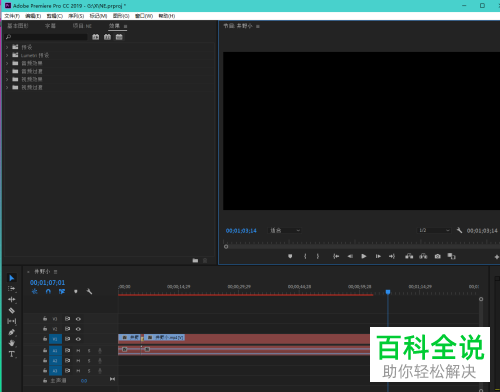Open the Edit (E) menu
Viewport: 500px width, 392px height.
point(33,16)
